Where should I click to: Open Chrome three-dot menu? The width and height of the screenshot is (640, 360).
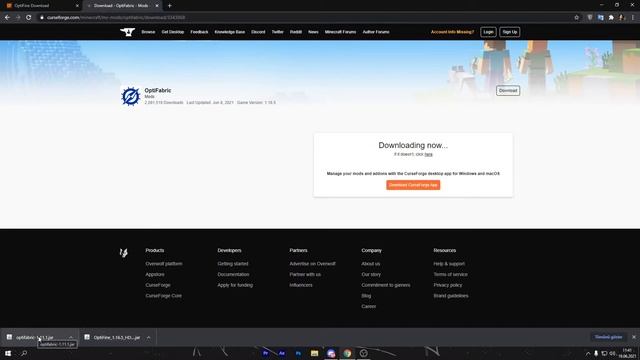pos(633,18)
